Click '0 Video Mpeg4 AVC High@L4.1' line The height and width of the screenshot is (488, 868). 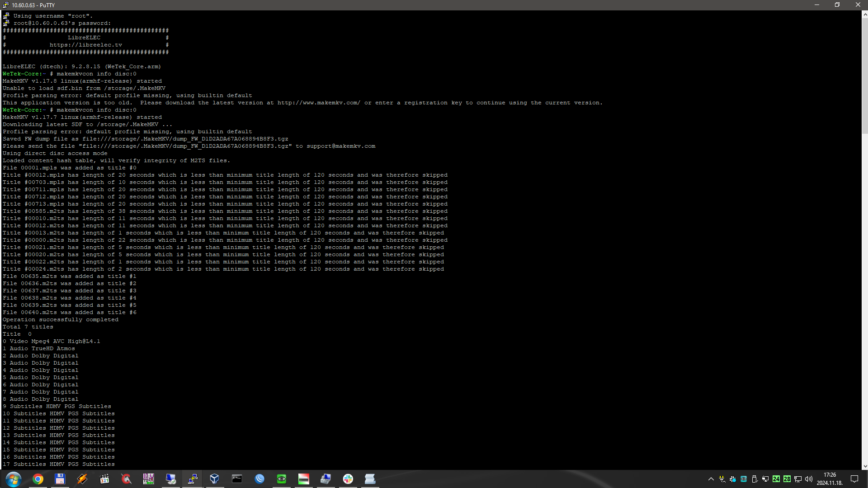(x=52, y=342)
